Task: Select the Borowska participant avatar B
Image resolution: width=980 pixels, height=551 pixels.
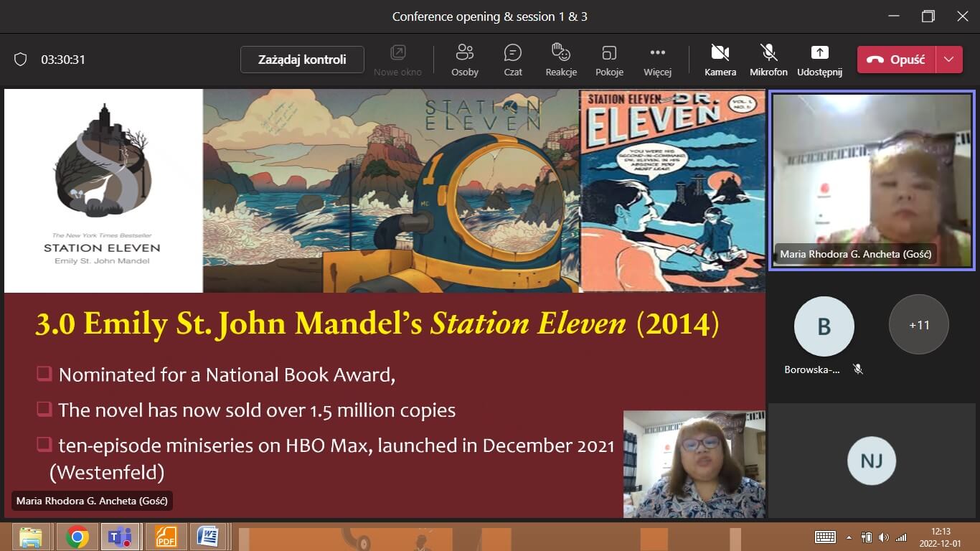Action: pyautogui.click(x=824, y=326)
